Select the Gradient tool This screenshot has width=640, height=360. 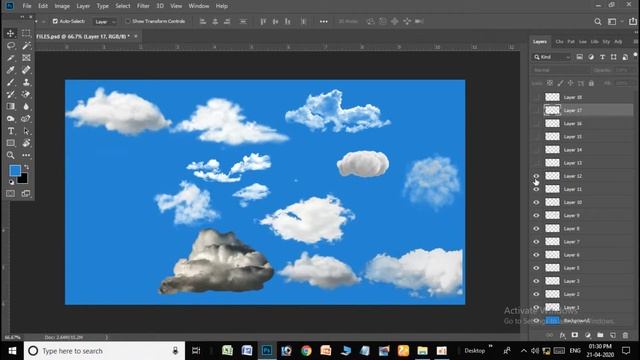[11, 107]
